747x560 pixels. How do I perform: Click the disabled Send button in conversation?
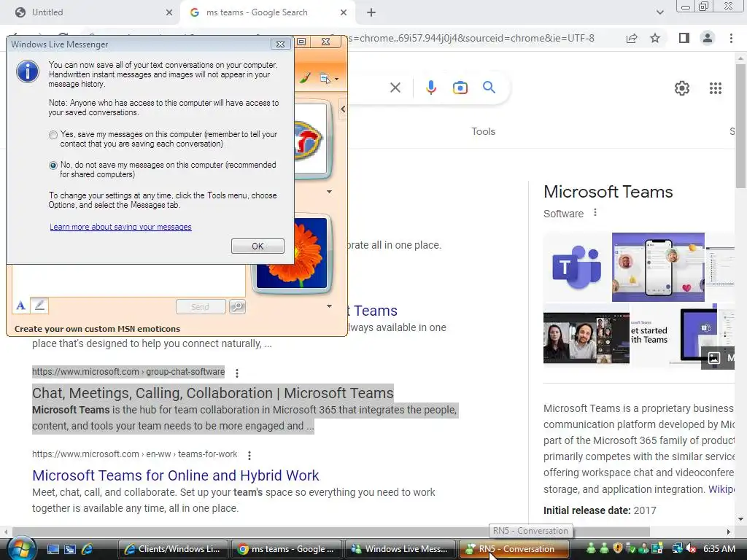coord(201,307)
